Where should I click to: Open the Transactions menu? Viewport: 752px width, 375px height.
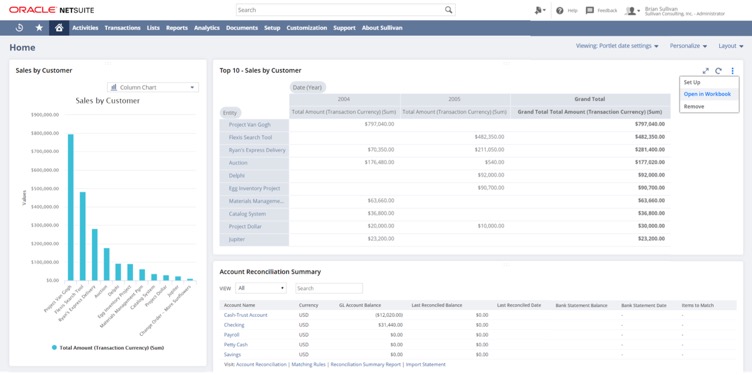122,28
